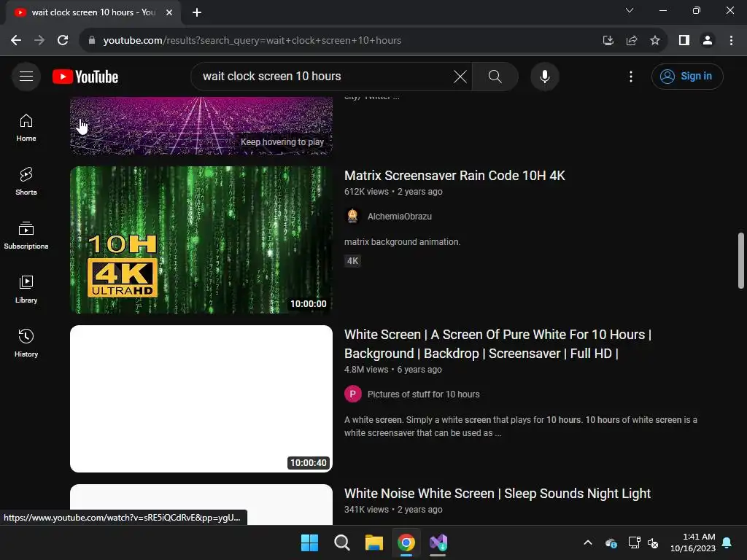Start voice search with the microphone icon
Viewport: 747px width, 560px height.
[544, 76]
